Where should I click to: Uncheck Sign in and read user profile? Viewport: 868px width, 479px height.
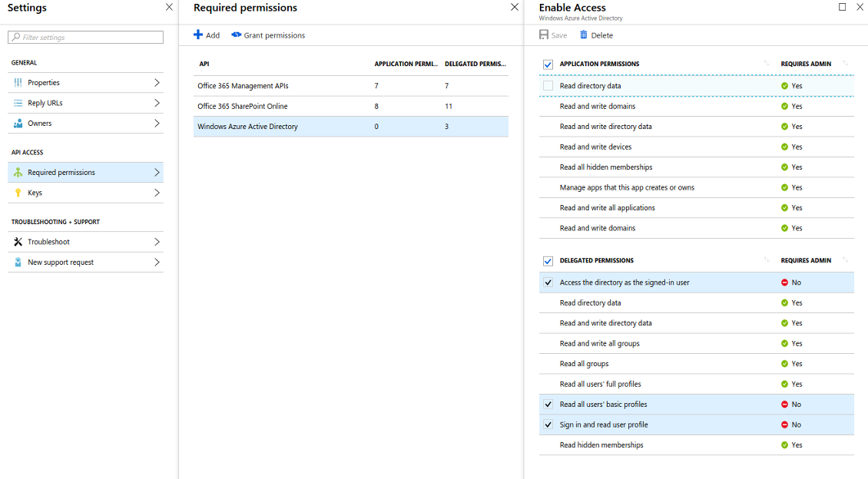pos(548,424)
